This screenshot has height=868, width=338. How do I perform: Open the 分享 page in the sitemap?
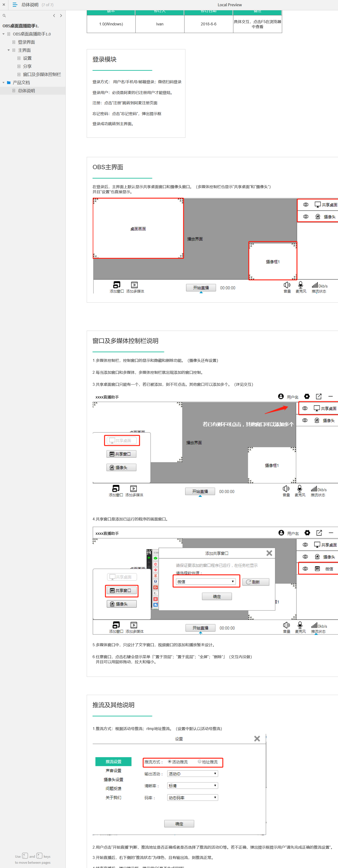click(x=27, y=66)
